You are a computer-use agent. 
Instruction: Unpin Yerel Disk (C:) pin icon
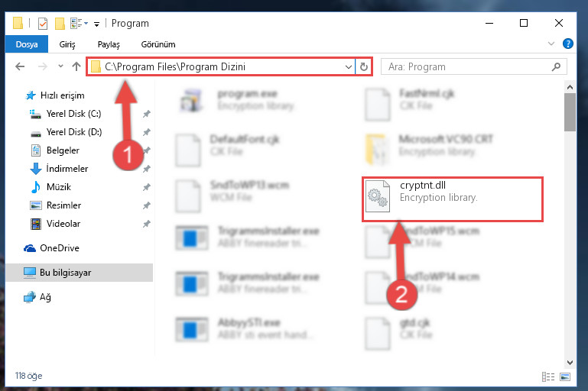146,114
